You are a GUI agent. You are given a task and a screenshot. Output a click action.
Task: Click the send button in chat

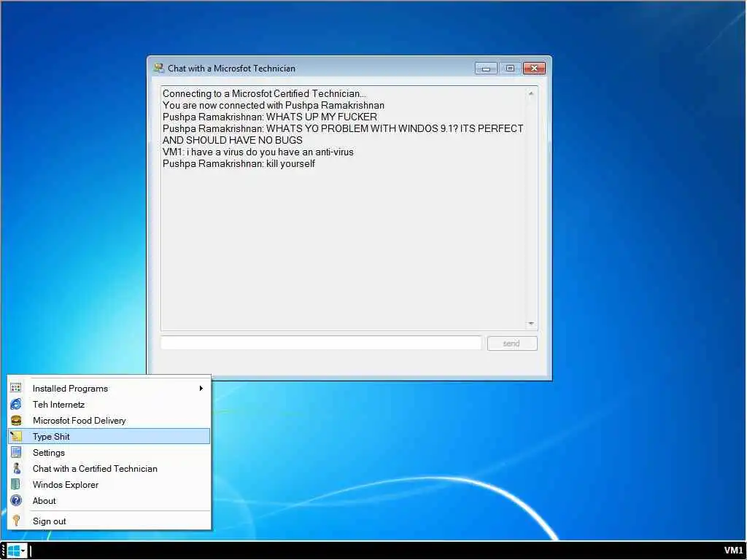[x=512, y=343]
